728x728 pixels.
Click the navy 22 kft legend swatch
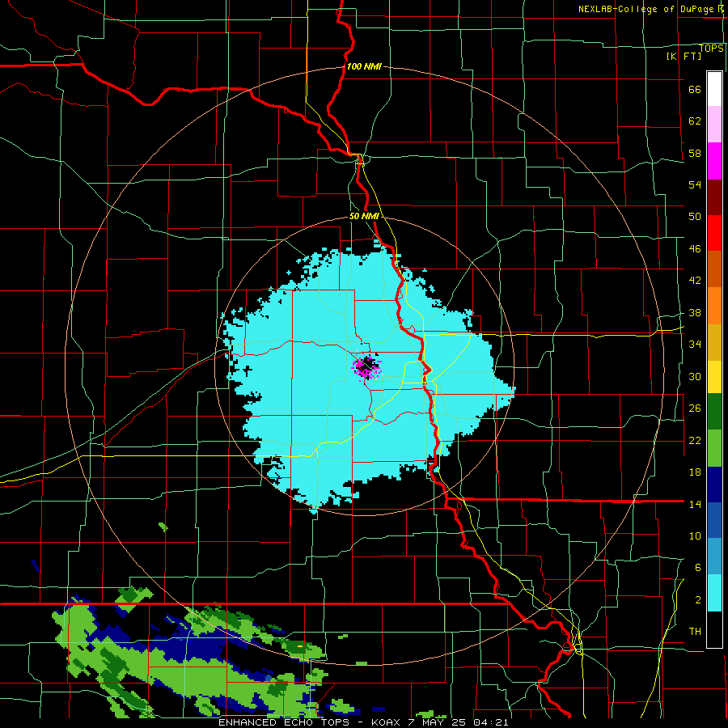714,485
